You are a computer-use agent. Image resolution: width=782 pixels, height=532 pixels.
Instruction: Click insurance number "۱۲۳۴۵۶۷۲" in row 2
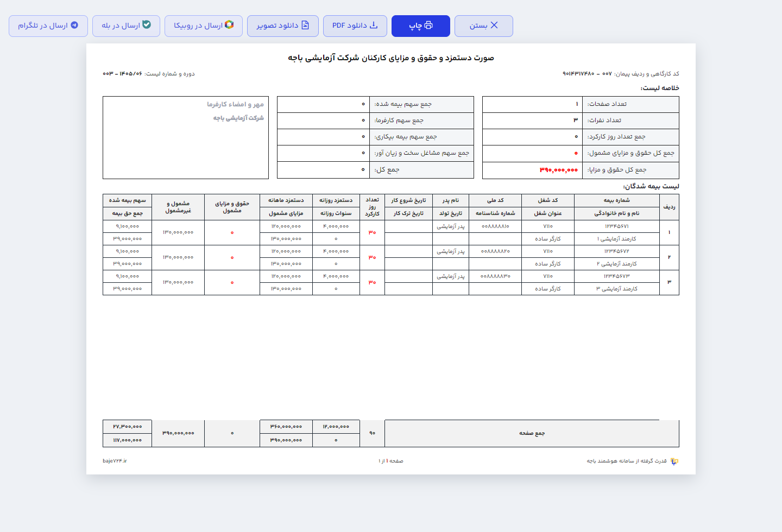617,251
